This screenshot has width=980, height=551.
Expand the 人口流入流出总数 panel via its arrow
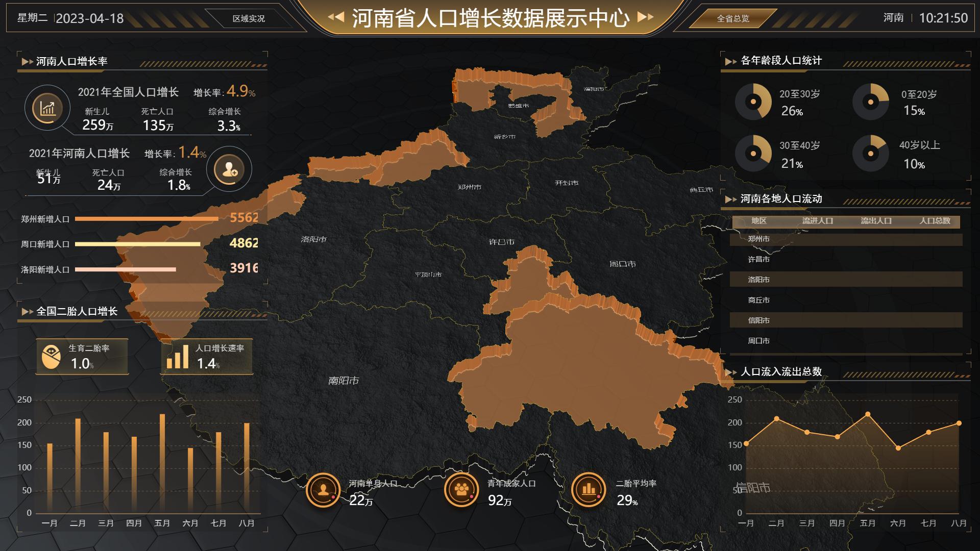729,373
